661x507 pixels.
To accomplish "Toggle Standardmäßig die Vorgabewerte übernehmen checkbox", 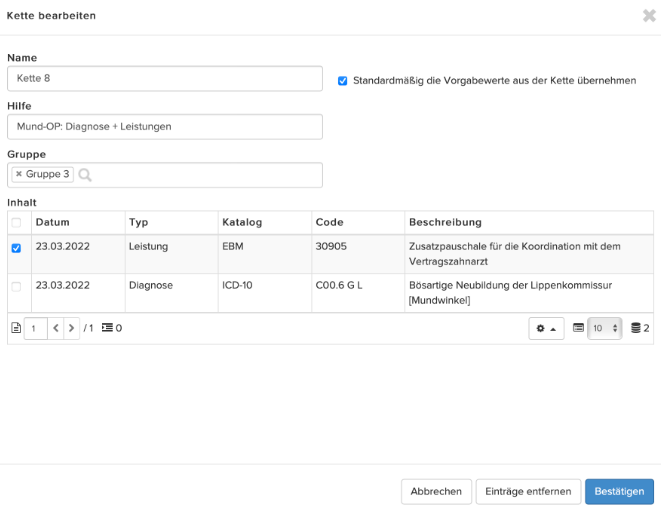I will click(342, 80).
